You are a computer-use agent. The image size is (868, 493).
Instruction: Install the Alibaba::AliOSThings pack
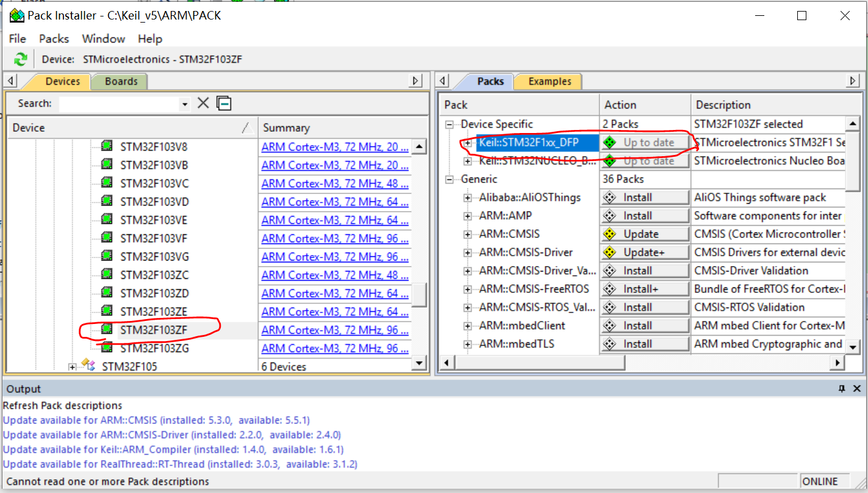coord(645,198)
